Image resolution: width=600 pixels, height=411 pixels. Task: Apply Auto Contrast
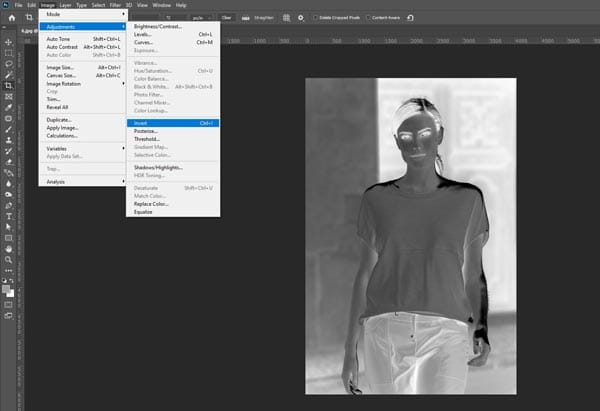(83, 47)
